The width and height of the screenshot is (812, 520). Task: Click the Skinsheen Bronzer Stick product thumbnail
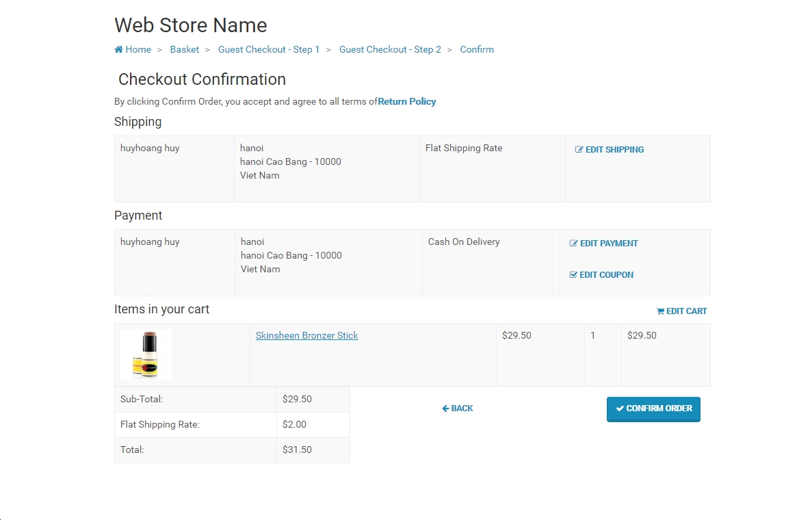[x=146, y=355]
